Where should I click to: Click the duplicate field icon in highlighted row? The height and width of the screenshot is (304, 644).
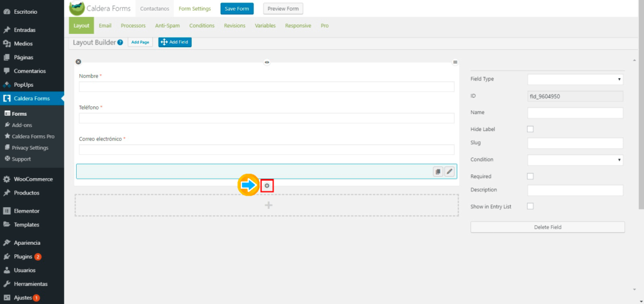438,171
